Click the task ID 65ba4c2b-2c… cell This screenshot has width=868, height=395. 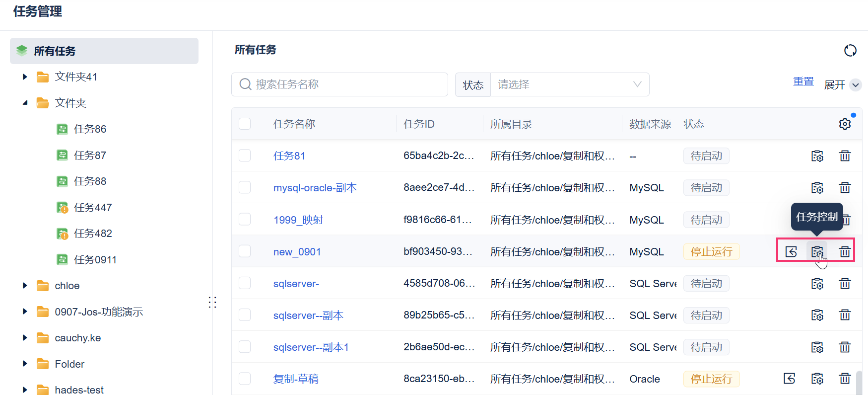pos(439,156)
